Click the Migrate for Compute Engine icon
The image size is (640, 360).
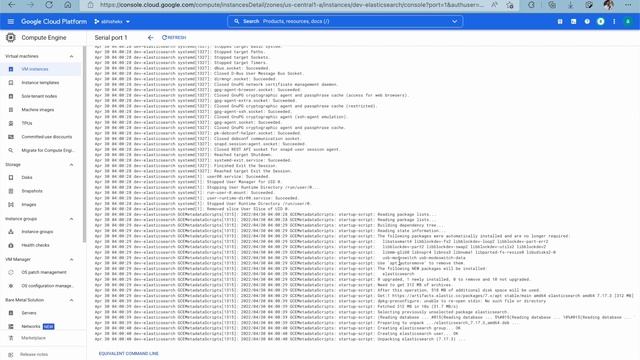point(11,150)
